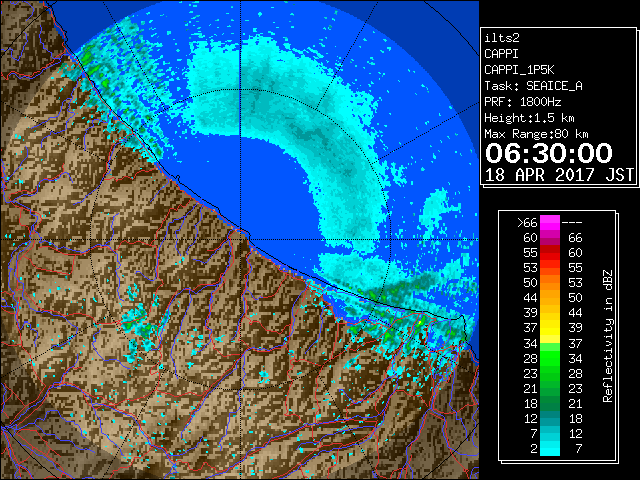Click the magenta >66 dBZ swatch
This screenshot has height=480, width=640.
click(x=550, y=223)
